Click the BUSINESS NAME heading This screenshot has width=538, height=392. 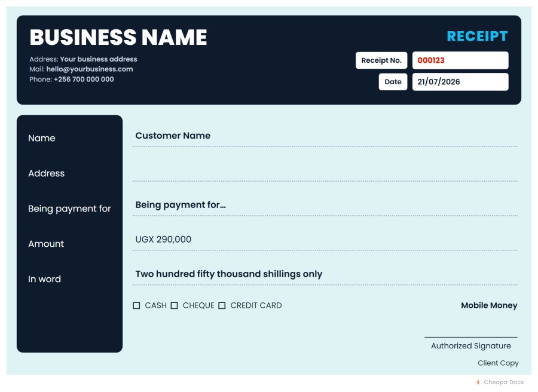(118, 37)
